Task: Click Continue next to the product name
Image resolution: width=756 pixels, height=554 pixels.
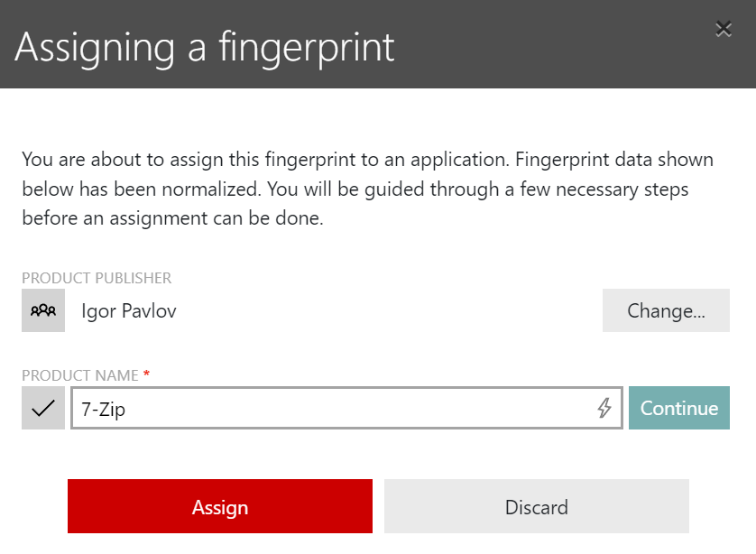Action: (x=679, y=408)
